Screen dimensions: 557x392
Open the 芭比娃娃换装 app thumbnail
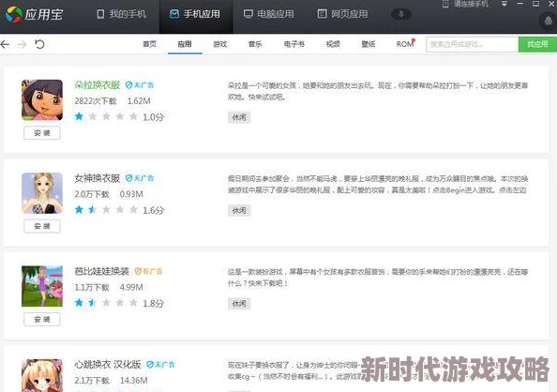click(x=42, y=286)
